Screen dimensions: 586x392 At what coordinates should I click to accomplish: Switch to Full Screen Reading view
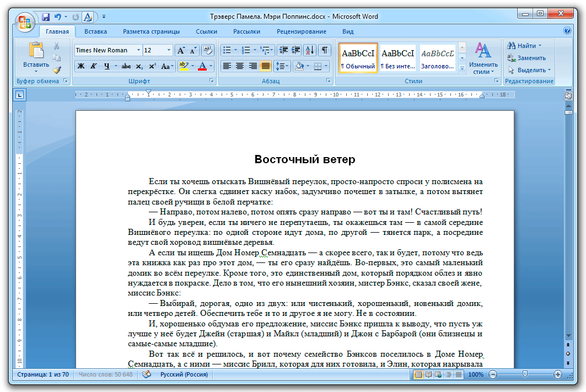pos(429,374)
